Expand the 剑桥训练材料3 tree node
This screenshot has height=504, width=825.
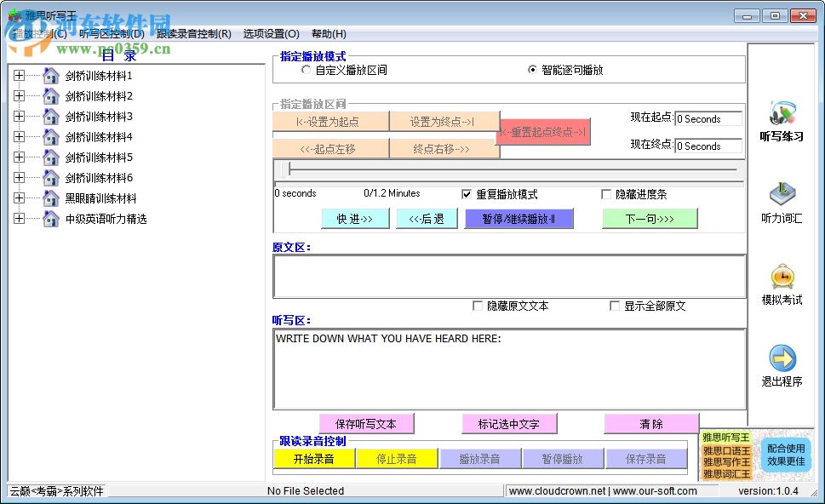click(20, 117)
